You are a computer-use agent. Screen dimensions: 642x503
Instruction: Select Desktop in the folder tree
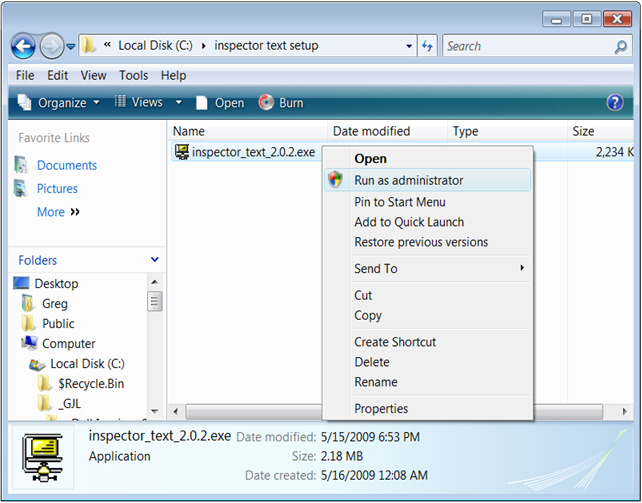coord(56,284)
